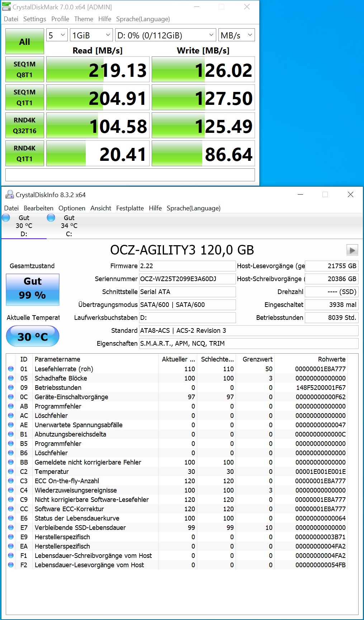
Task: Click the status dot for Abnutzungsbereichsdelta
Action: (x=11, y=434)
